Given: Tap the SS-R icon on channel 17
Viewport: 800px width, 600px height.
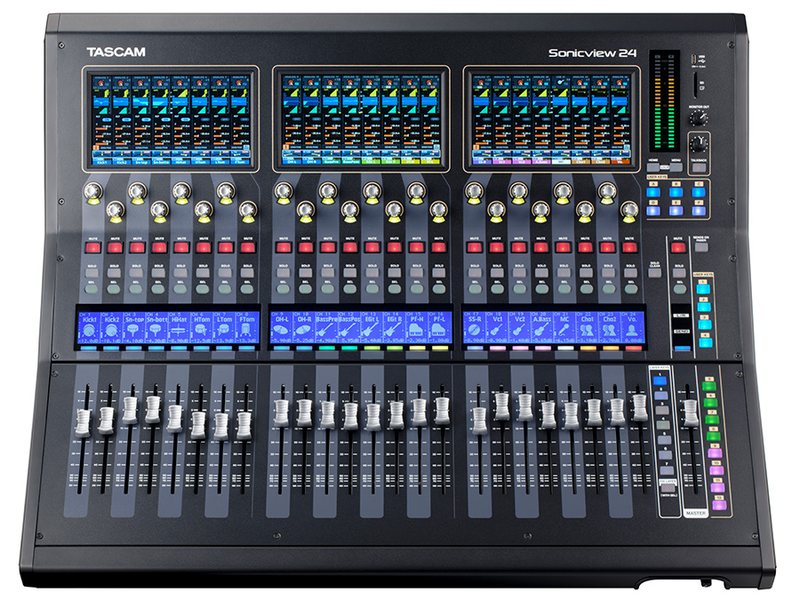Looking at the screenshot, I should pos(474,332).
